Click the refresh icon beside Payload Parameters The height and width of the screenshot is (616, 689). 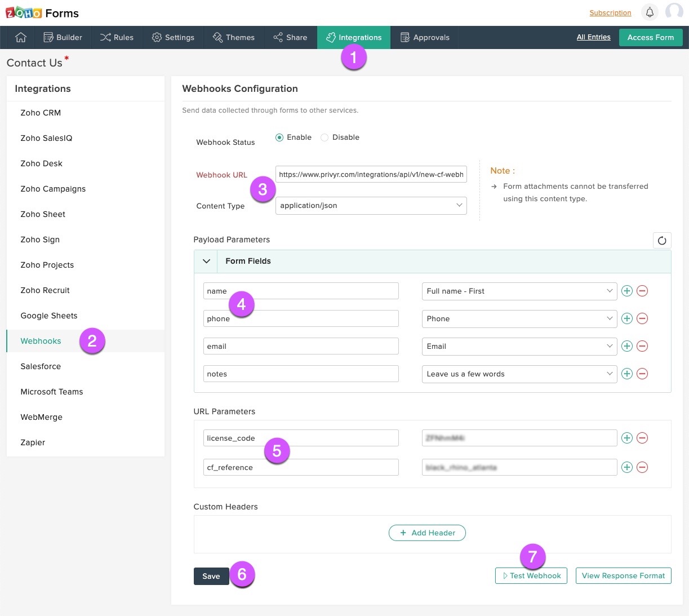[x=662, y=240]
